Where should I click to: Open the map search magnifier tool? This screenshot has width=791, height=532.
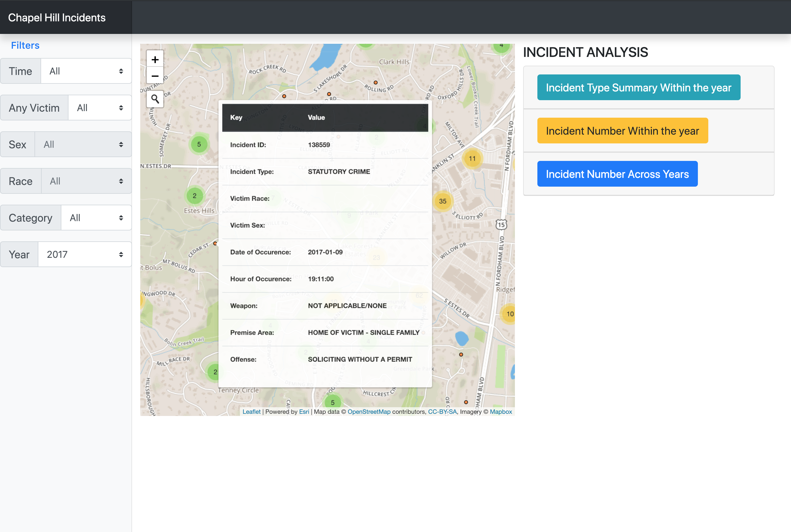(155, 99)
